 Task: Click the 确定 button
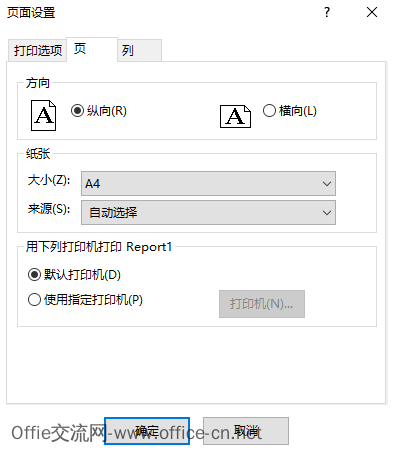pos(147,431)
